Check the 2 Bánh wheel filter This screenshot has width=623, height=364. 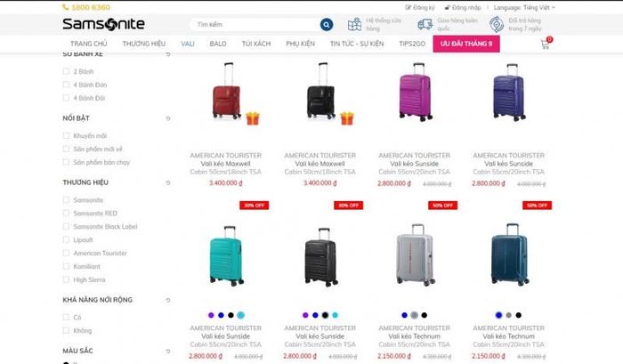point(66,71)
